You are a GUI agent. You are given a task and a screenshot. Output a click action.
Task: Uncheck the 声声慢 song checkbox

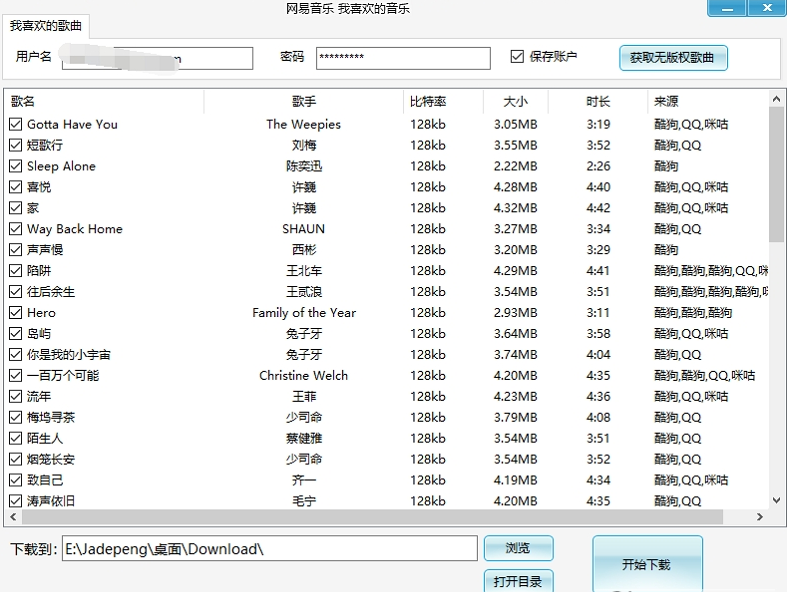[x=16, y=250]
